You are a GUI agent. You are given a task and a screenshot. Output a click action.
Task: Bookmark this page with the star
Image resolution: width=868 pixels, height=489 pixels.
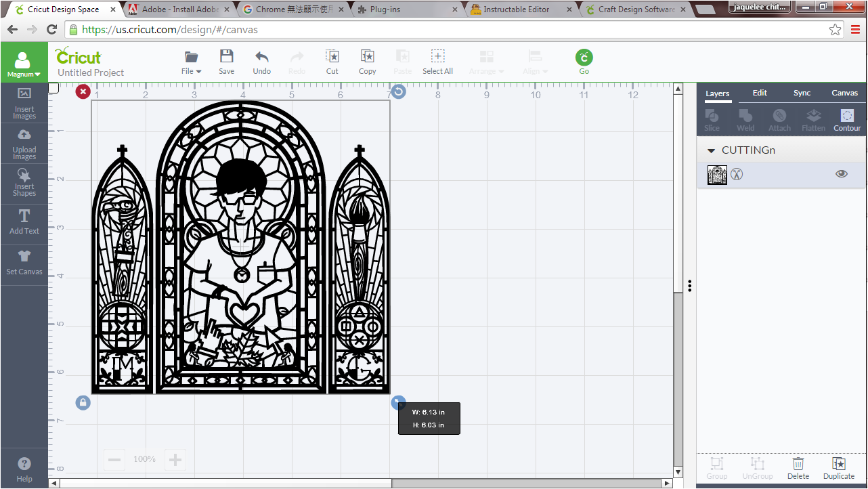click(x=836, y=30)
